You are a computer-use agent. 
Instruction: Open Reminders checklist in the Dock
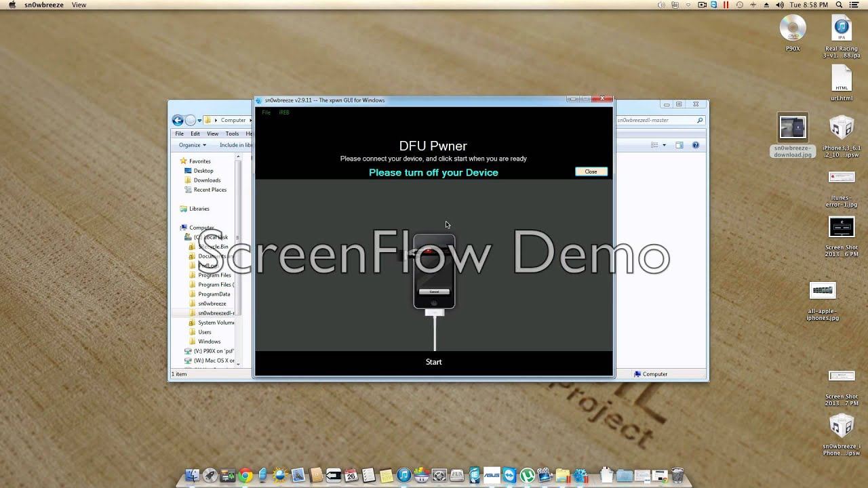pyautogui.click(x=369, y=475)
